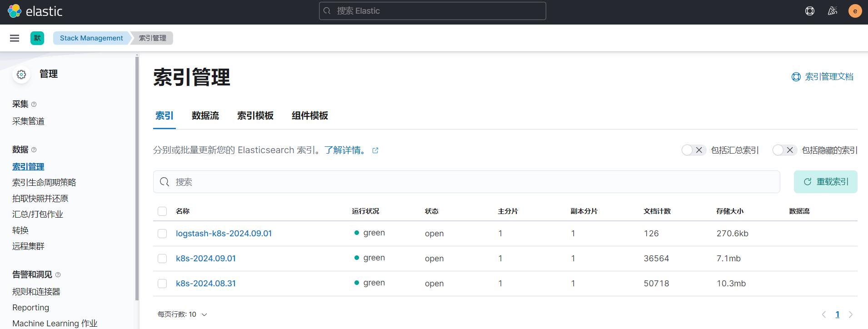Open 远程集群 in the sidebar
The width and height of the screenshot is (868, 329).
[x=28, y=246]
